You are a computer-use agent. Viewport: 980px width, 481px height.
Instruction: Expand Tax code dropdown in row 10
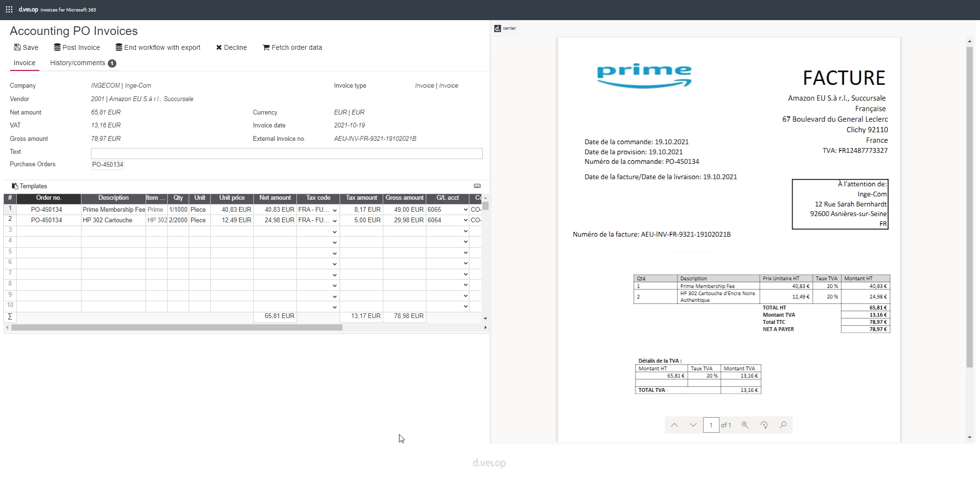[x=334, y=307]
